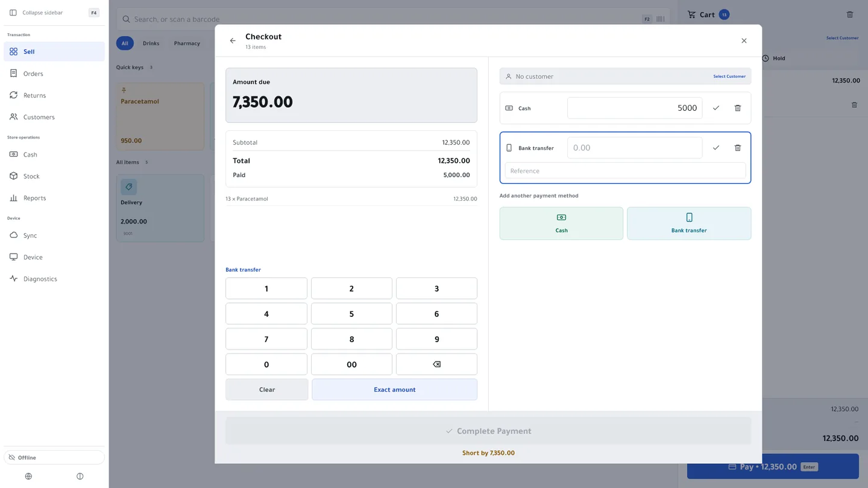This screenshot has height=488, width=868.
Task: Open Sync in the sidebar
Action: click(54, 235)
